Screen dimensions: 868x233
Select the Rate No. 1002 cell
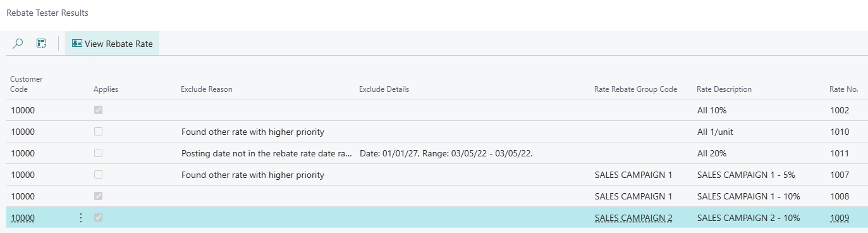[840, 110]
